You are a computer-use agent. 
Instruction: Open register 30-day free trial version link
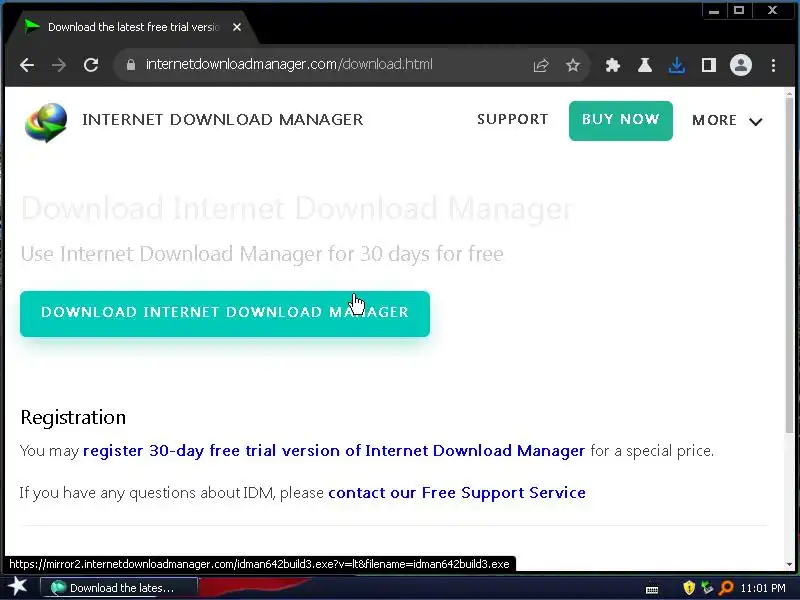coord(334,451)
